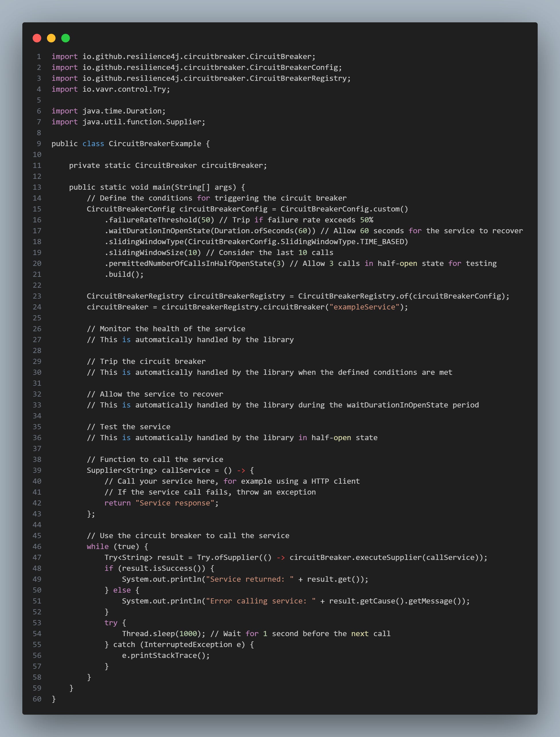
Task: Click the 'main(String[] args)' method signature
Action: pyautogui.click(x=194, y=187)
